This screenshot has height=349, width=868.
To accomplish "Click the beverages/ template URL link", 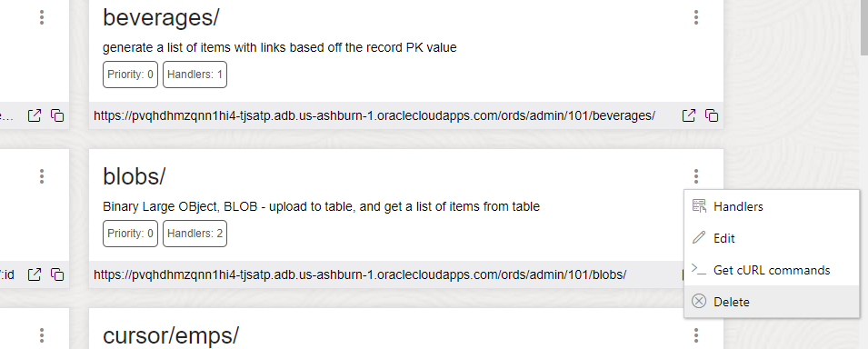I will (x=374, y=115).
